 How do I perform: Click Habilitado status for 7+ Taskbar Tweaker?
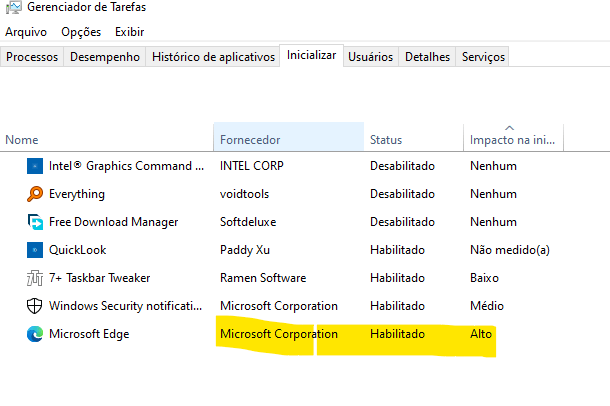[x=397, y=278]
